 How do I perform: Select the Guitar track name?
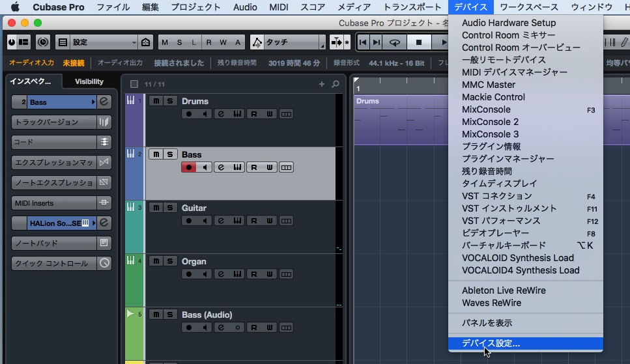[194, 208]
